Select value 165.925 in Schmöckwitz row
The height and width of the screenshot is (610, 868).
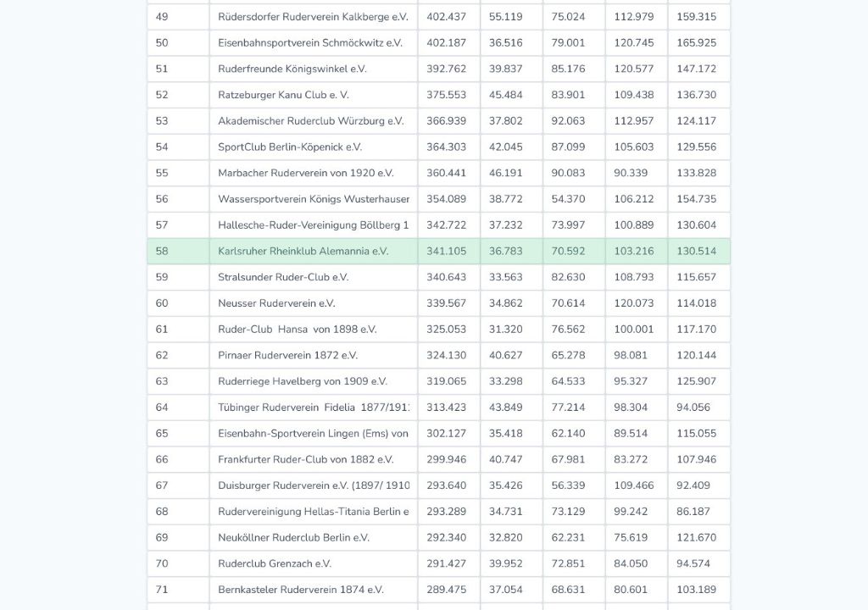click(x=697, y=42)
